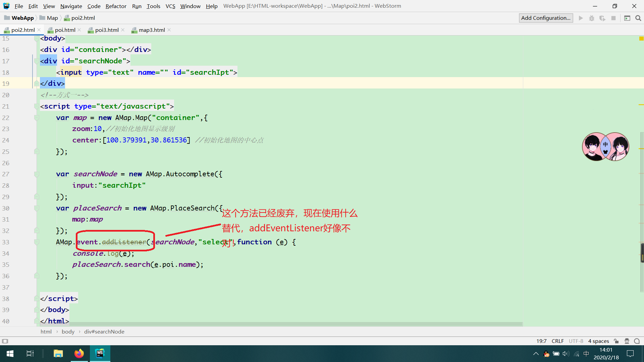Click the html breadcrumb
The width and height of the screenshot is (644, 362).
(46, 331)
